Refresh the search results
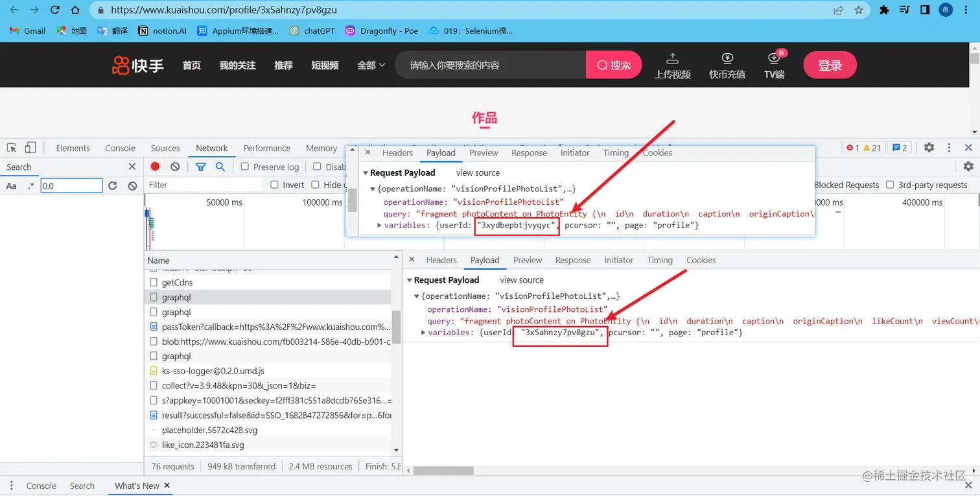 pyautogui.click(x=113, y=185)
